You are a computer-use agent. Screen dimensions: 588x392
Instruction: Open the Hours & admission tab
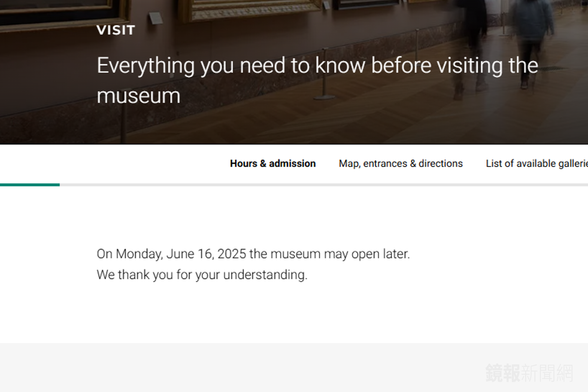[273, 164]
